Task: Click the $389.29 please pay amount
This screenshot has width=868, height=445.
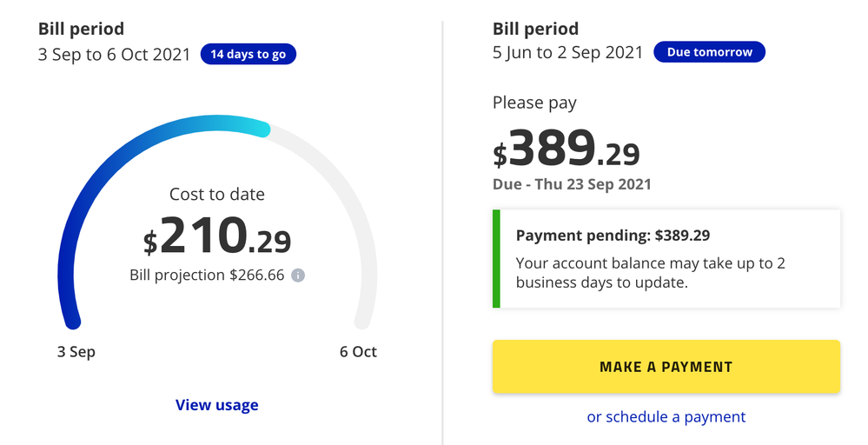Action: (567, 149)
